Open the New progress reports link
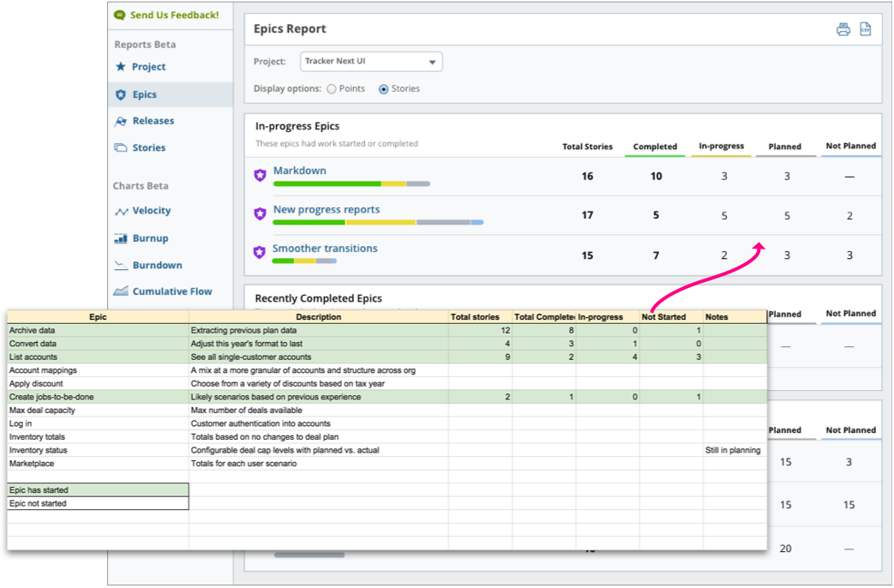The width and height of the screenshot is (894, 588). (326, 209)
